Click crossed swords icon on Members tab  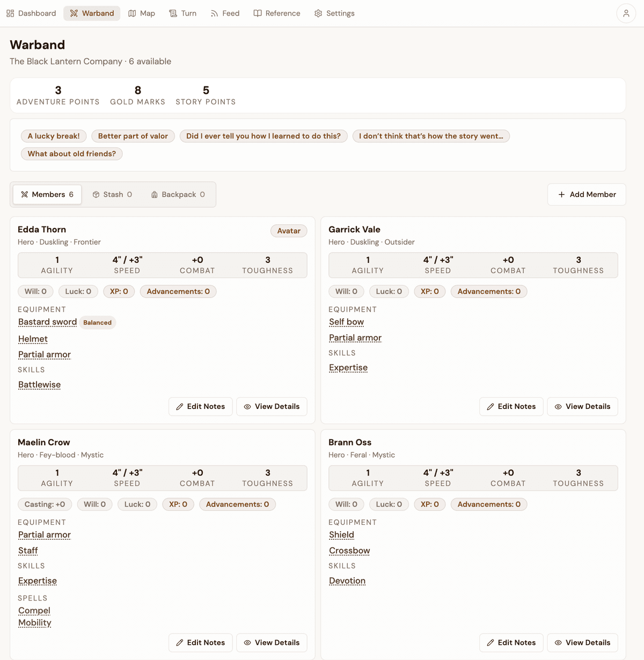click(x=25, y=195)
